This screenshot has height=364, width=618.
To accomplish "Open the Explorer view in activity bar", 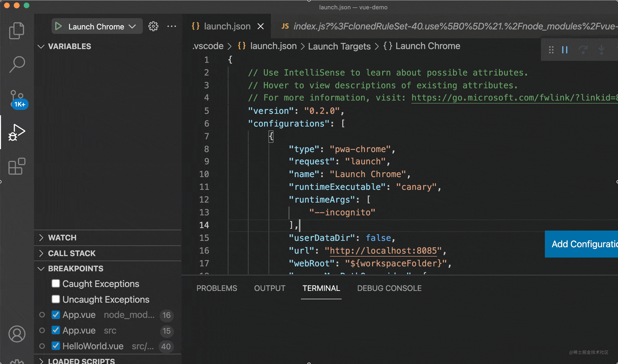I will pos(16,31).
